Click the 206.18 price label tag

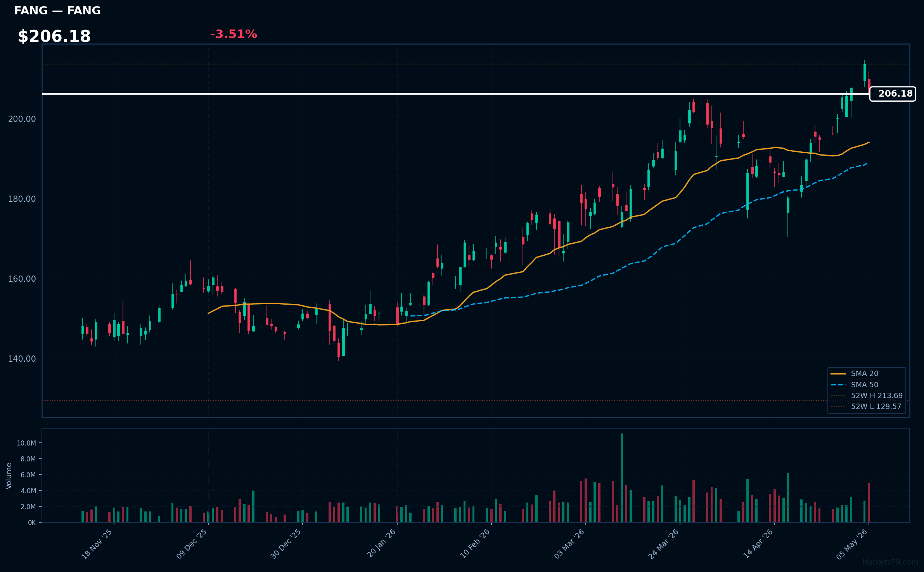[x=893, y=94]
